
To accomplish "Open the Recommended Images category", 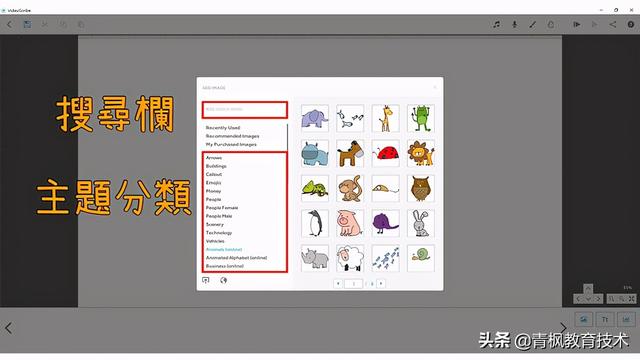I will tap(232, 136).
